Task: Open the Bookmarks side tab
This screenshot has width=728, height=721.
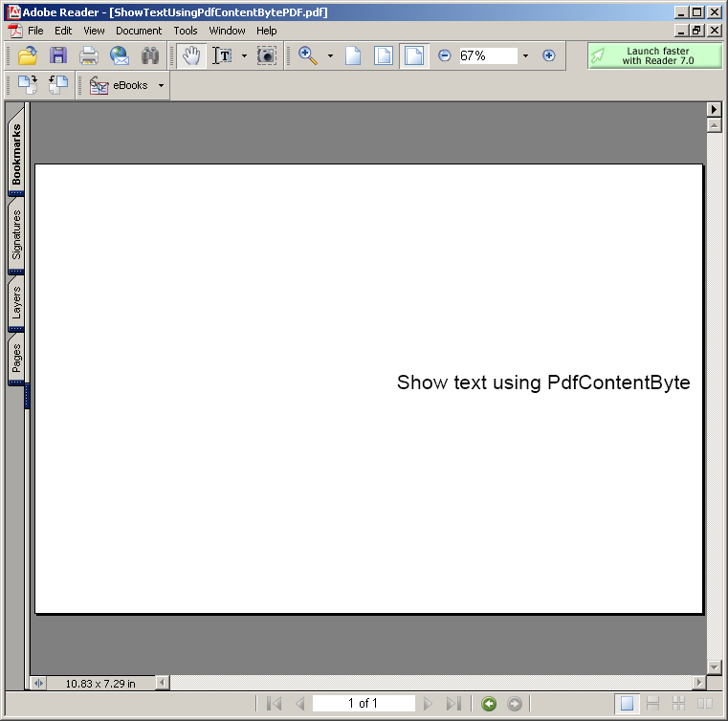Action: click(16, 152)
